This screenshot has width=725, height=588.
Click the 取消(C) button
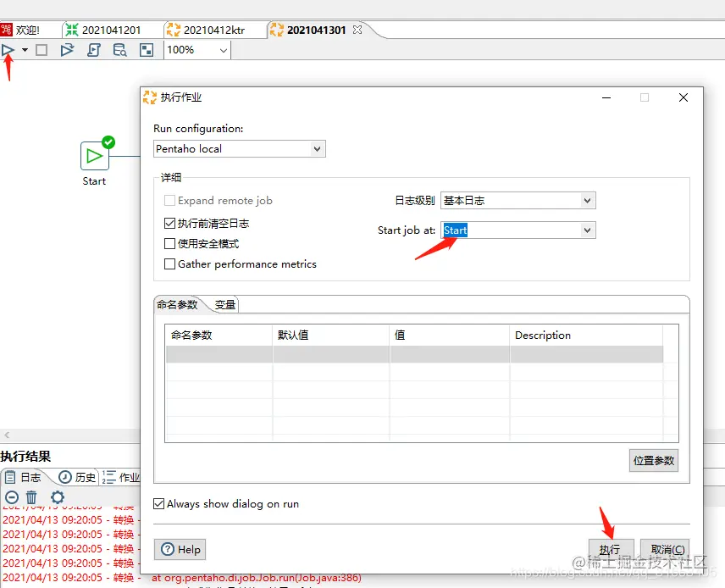point(666,550)
